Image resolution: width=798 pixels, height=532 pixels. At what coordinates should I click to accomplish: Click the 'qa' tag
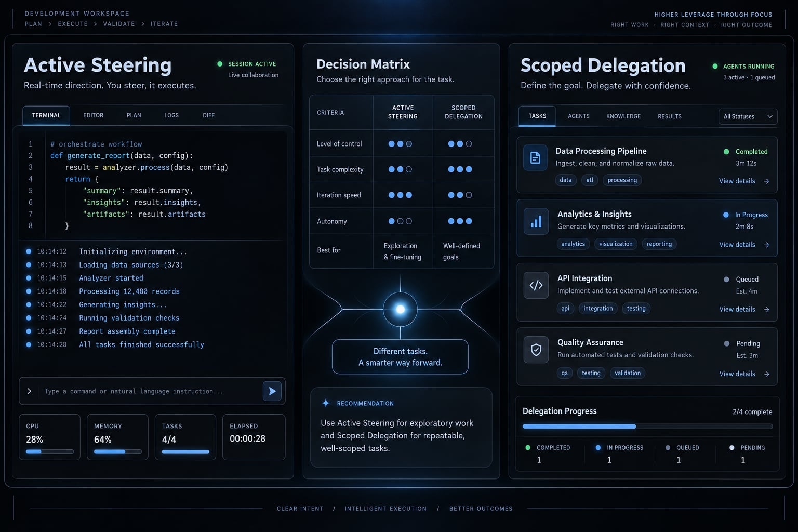565,373
